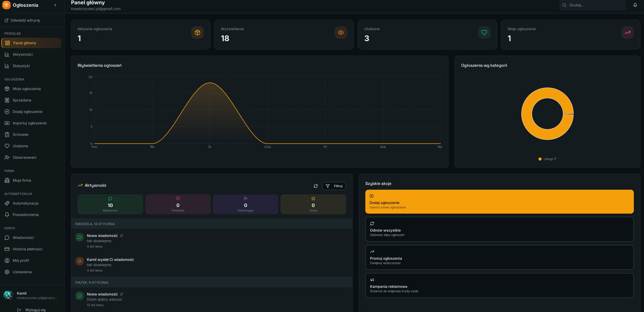The height and width of the screenshot is (312, 644).
Task: Collapse the sidebar with the chevron arrow
Action: pyautogui.click(x=55, y=5)
